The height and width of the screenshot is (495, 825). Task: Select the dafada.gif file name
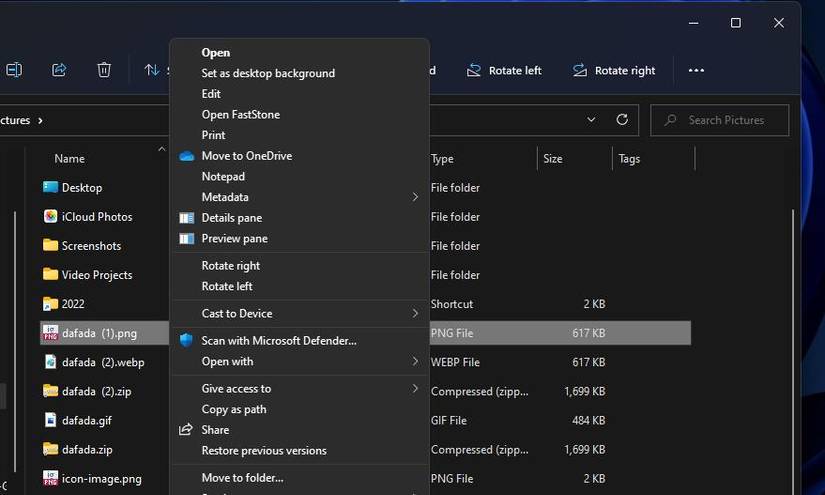point(87,420)
